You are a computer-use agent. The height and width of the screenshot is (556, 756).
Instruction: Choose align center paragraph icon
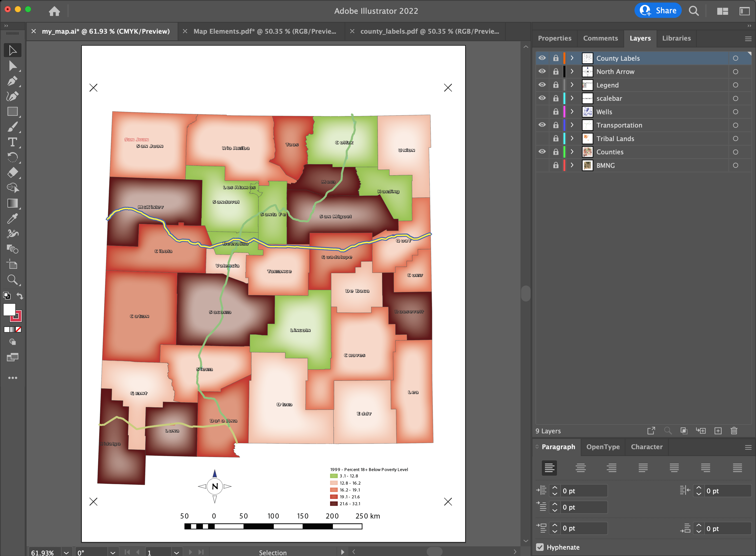click(580, 468)
